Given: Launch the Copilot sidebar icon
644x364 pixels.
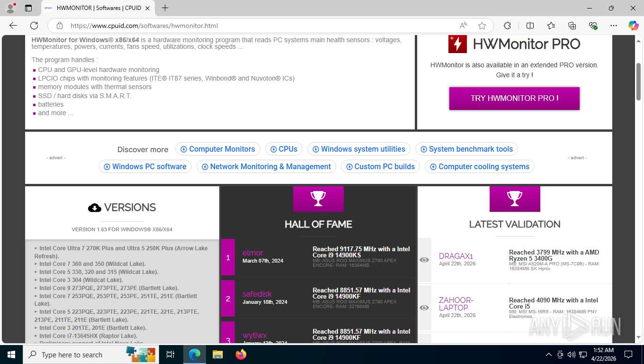Looking at the screenshot, I should [633, 26].
